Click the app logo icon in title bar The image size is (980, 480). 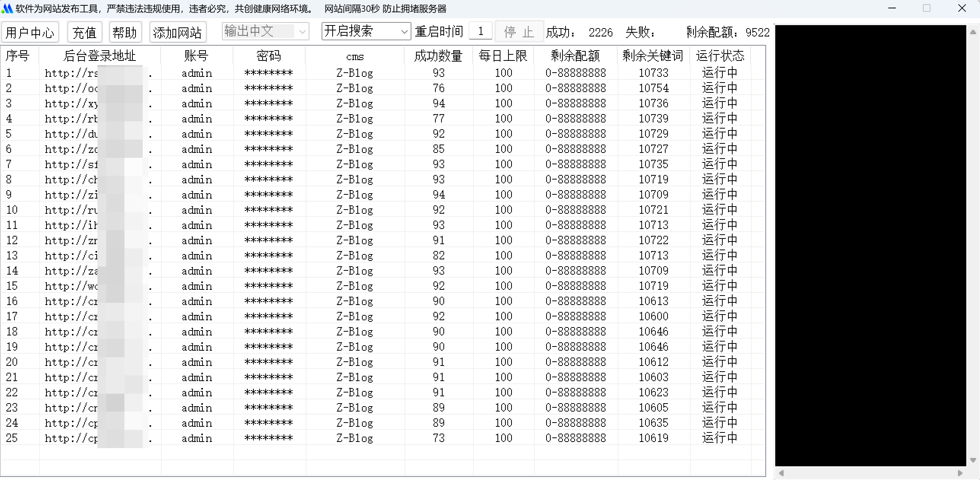pyautogui.click(x=7, y=8)
